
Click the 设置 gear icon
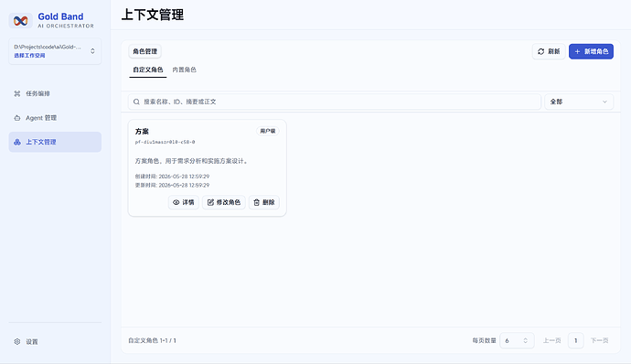click(16, 341)
